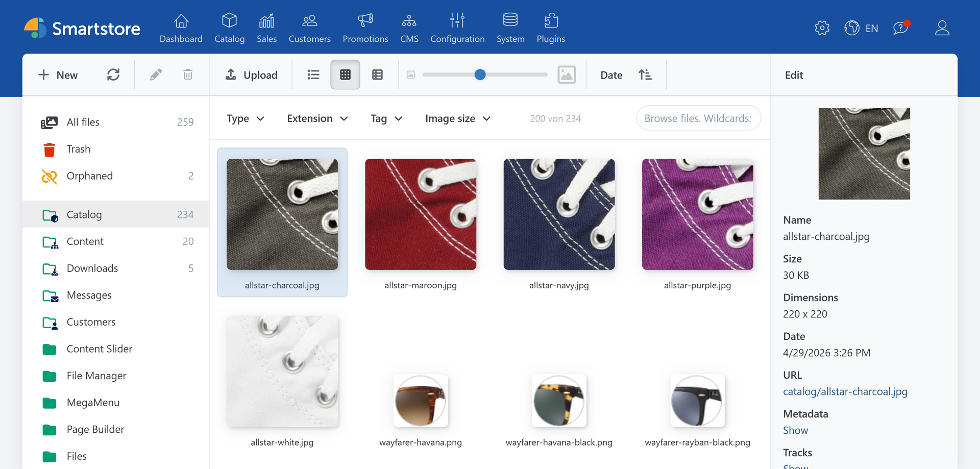Open the Image size filter dropdown
This screenshot has width=980, height=469.
pyautogui.click(x=458, y=118)
